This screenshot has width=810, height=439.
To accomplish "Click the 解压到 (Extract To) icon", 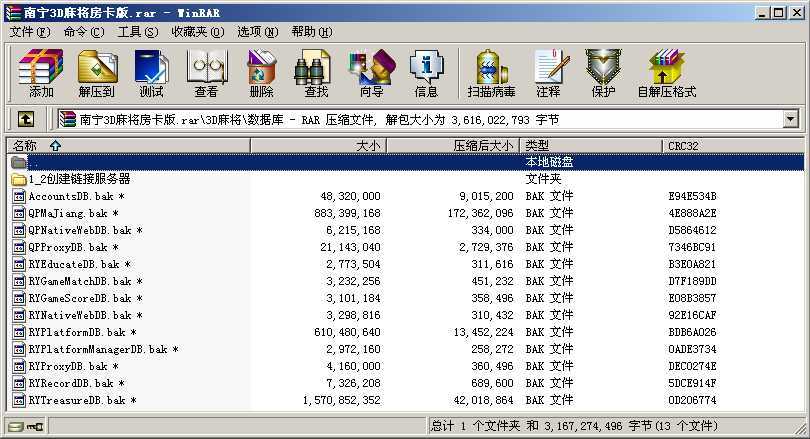I will 96,74.
